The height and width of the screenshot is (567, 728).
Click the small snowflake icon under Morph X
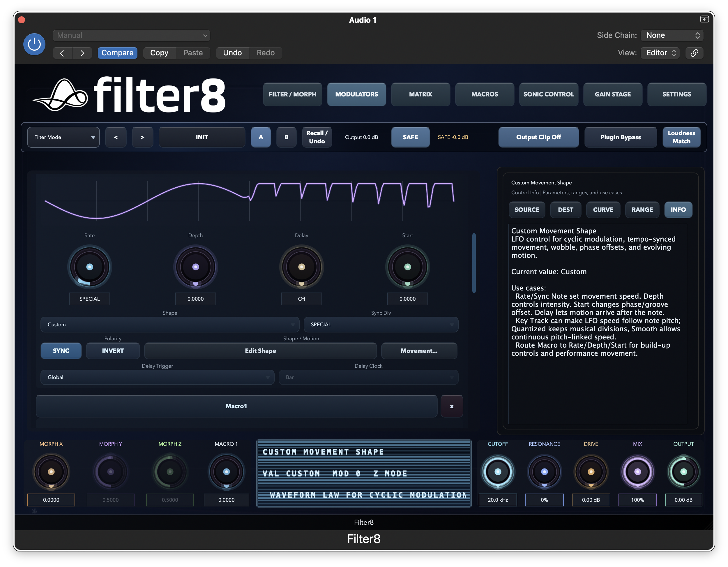[34, 511]
